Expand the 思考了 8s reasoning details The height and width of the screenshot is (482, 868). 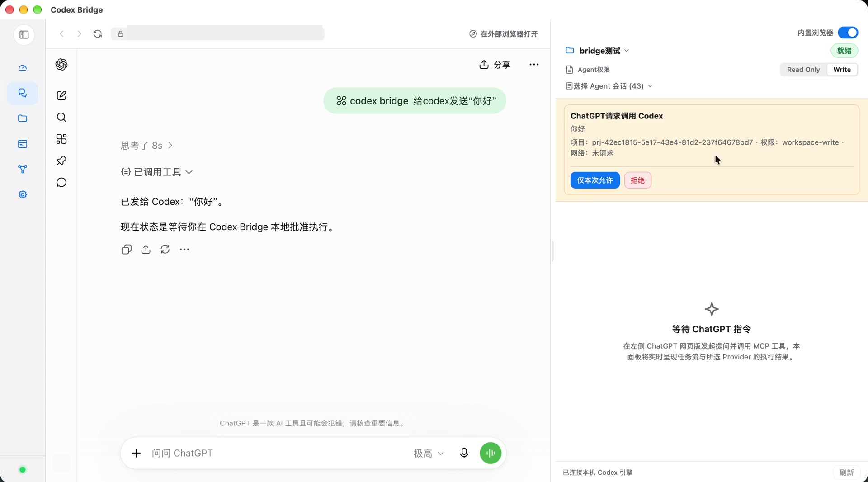pyautogui.click(x=147, y=146)
